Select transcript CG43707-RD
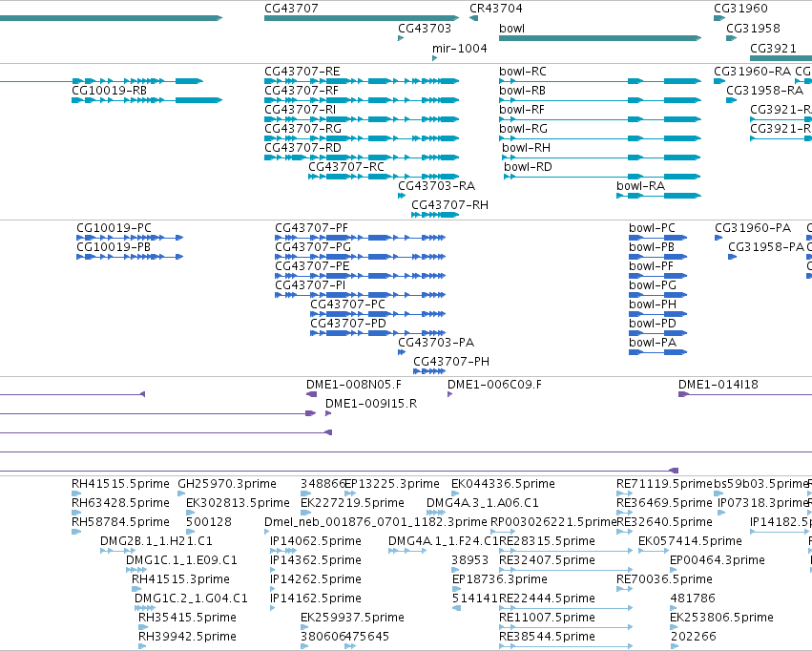Viewport: 812px width, 651px height. pyautogui.click(x=302, y=148)
